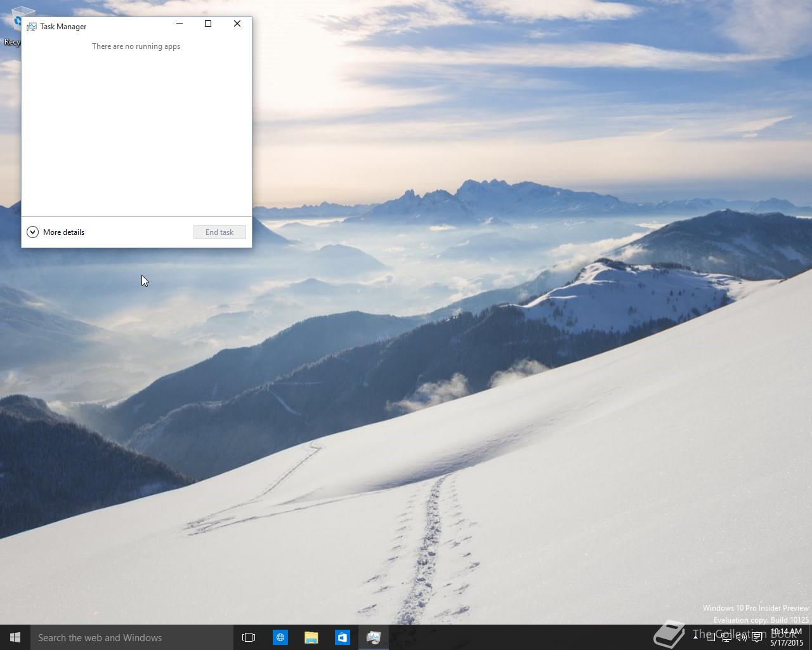The width and height of the screenshot is (812, 650).
Task: Close the Task Manager window
Action: [x=237, y=24]
